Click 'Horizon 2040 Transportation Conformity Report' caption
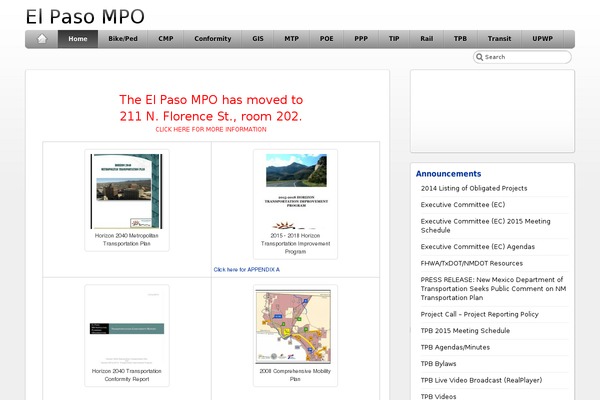 click(127, 375)
